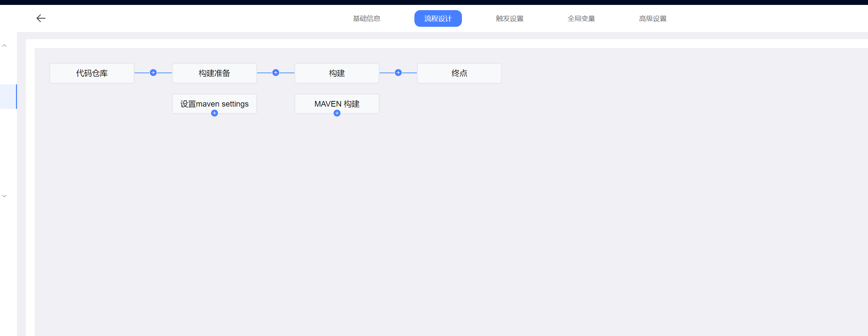Add task below 设置maven settings

coord(214,113)
